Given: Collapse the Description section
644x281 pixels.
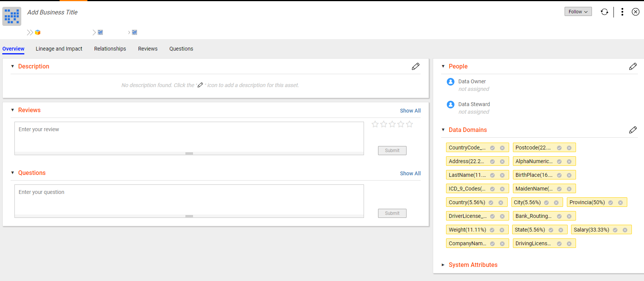Looking at the screenshot, I should pos(13,67).
